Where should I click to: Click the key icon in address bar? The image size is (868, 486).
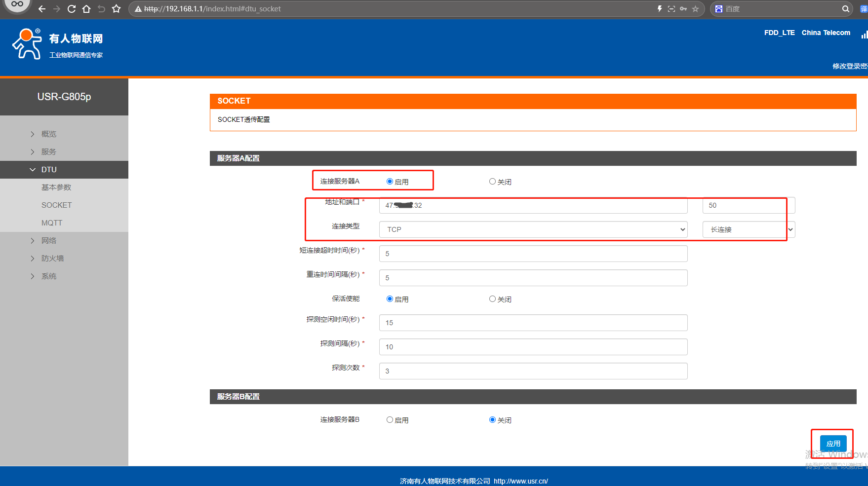coord(683,9)
